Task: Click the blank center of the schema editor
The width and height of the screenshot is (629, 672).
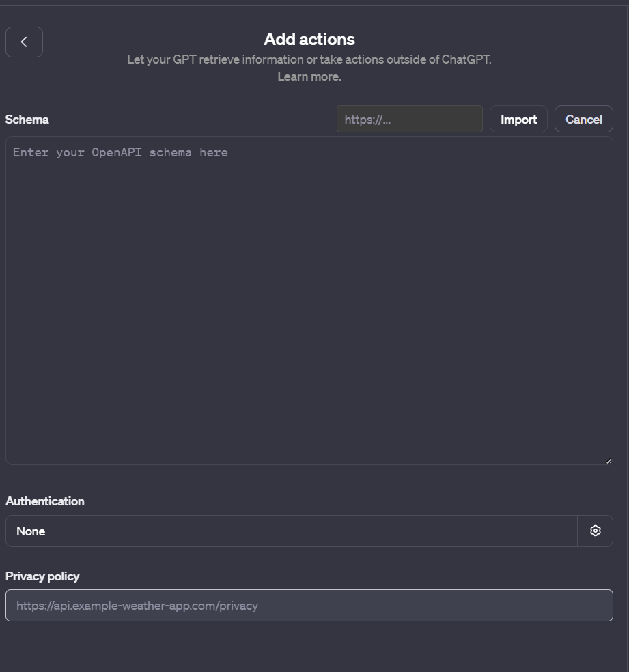Action: click(x=309, y=307)
